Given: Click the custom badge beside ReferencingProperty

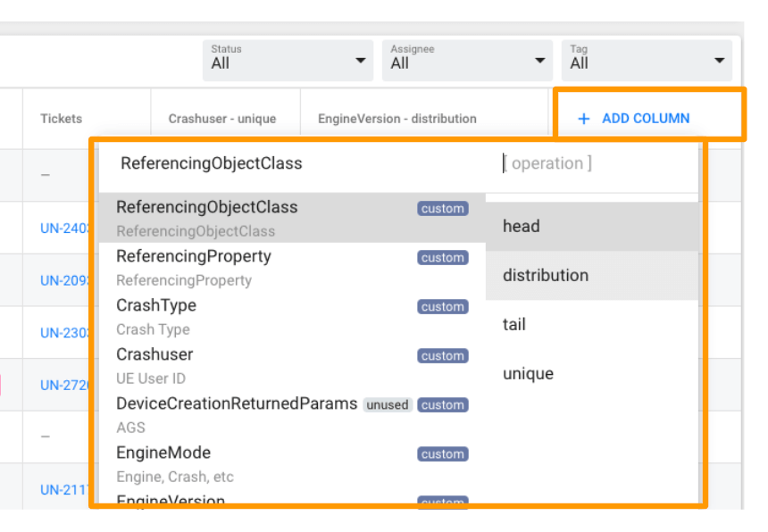Looking at the screenshot, I should pos(442,257).
